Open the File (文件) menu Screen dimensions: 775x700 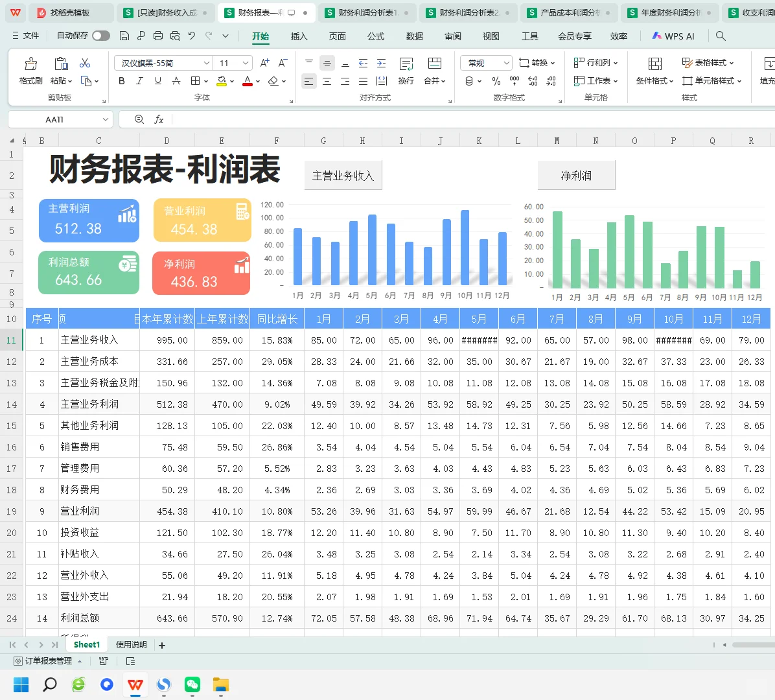[26, 36]
